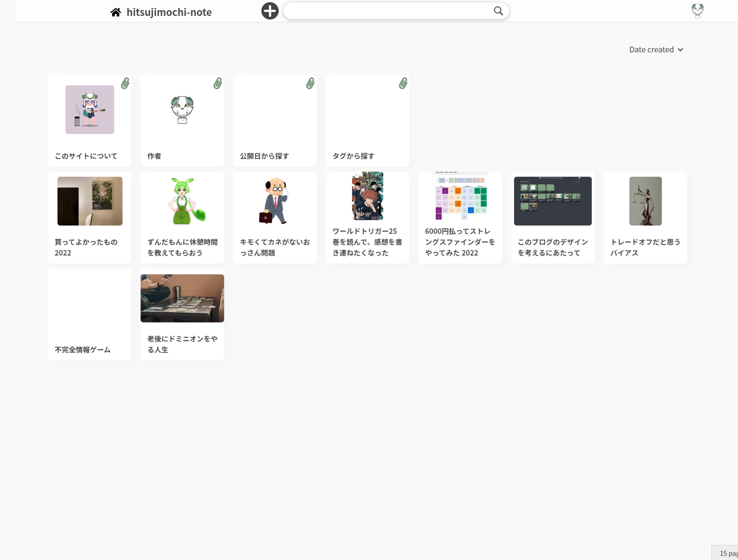This screenshot has height=560, width=738.
Task: Open the user avatar menu
Action: pyautogui.click(x=697, y=11)
